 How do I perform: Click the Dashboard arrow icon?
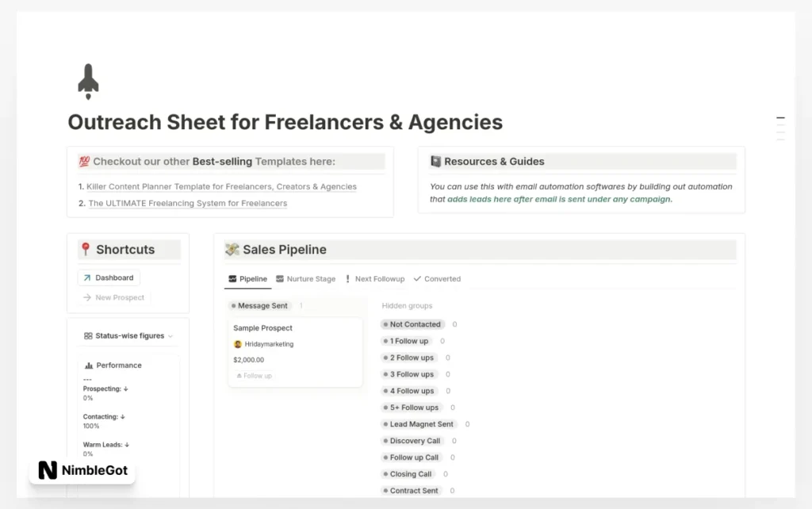click(87, 277)
